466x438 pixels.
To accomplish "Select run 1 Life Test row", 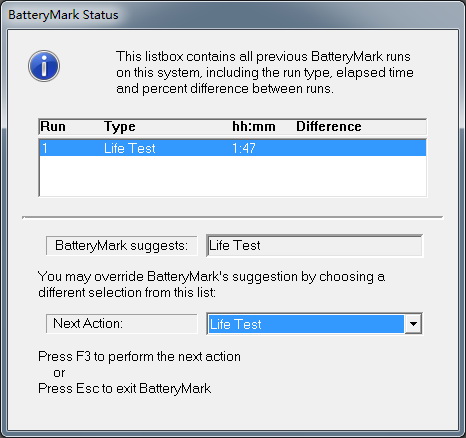I will [233, 148].
